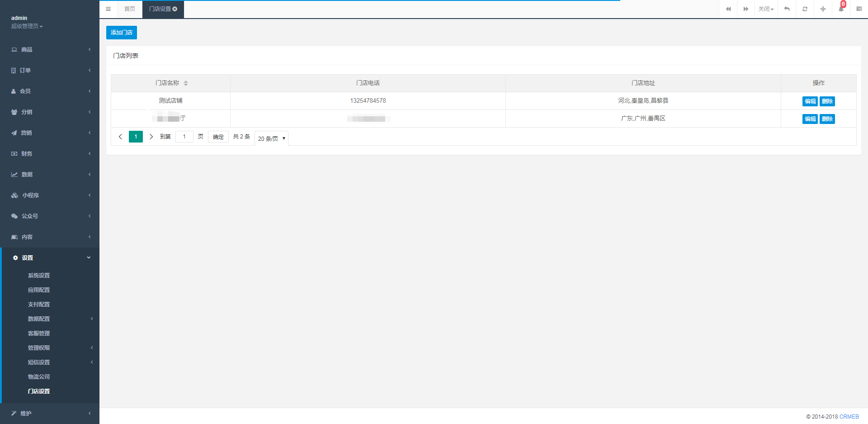Viewport: 868px width, 424px height.
Task: Sort the table by 门店名称 arrows
Action: [186, 83]
